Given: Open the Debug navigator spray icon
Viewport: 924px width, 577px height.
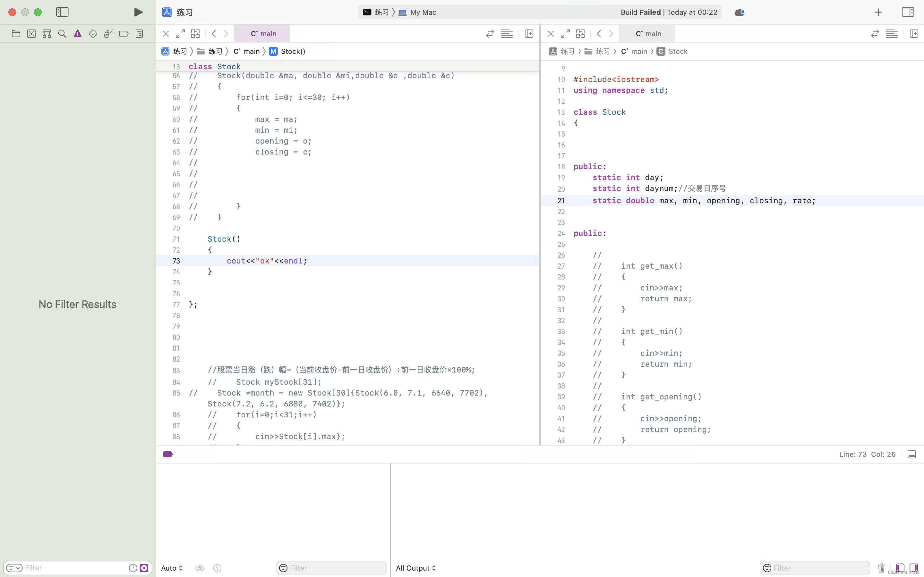Looking at the screenshot, I should point(108,34).
